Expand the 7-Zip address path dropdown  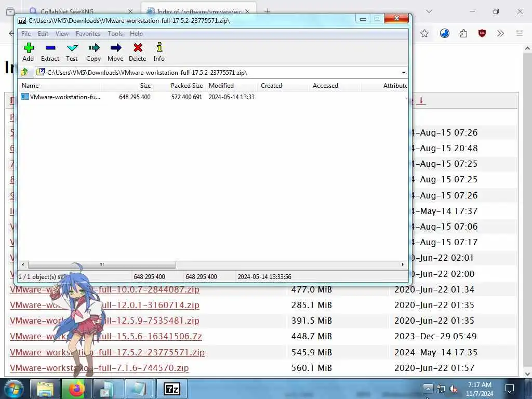click(x=403, y=73)
